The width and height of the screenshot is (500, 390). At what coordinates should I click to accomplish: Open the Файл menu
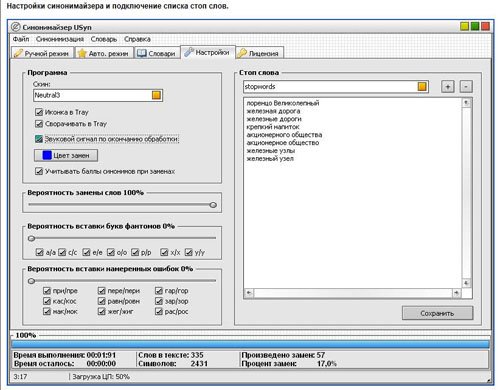pos(21,39)
